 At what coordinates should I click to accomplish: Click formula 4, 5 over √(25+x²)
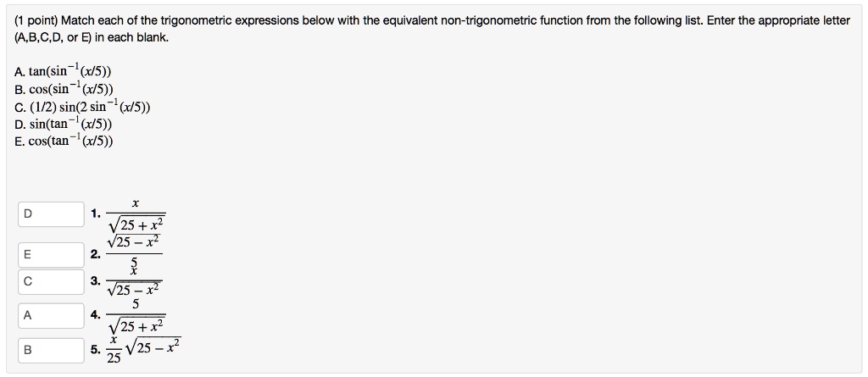[136, 315]
